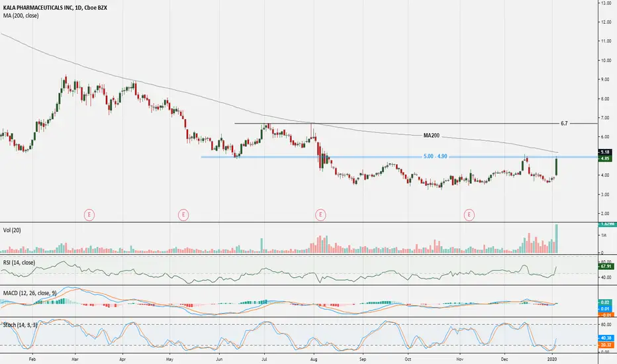Click the 1M volume axis label

(x=604, y=236)
